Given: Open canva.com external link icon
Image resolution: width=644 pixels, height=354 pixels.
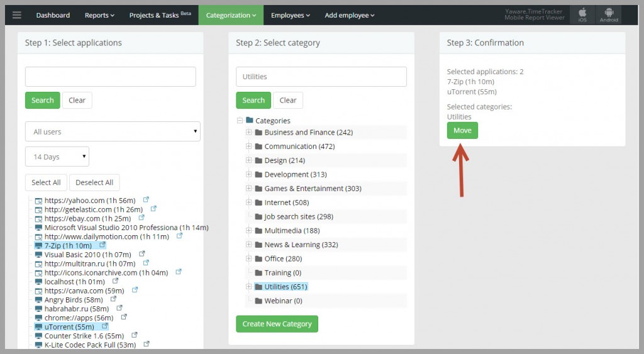Looking at the screenshot, I should pos(135,290).
